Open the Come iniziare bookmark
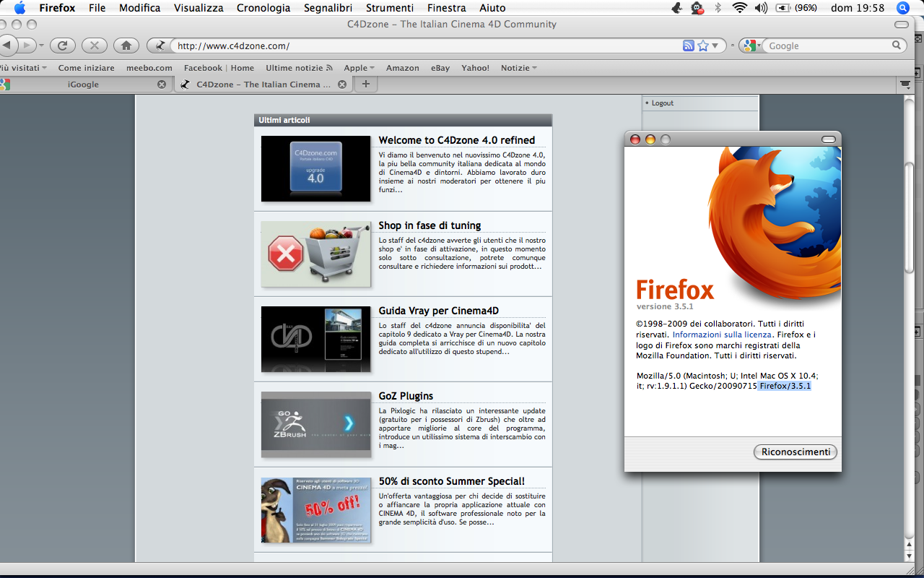 point(87,68)
